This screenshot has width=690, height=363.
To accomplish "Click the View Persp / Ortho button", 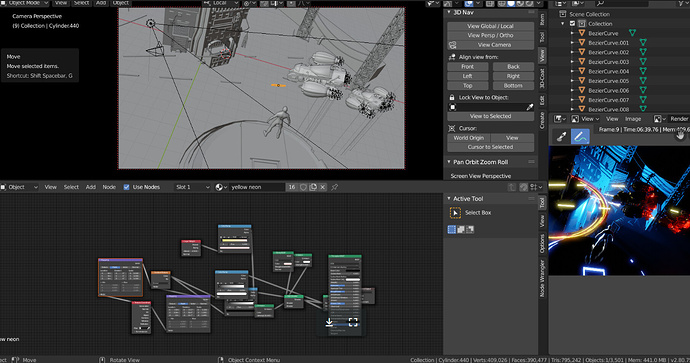I will pyautogui.click(x=490, y=35).
